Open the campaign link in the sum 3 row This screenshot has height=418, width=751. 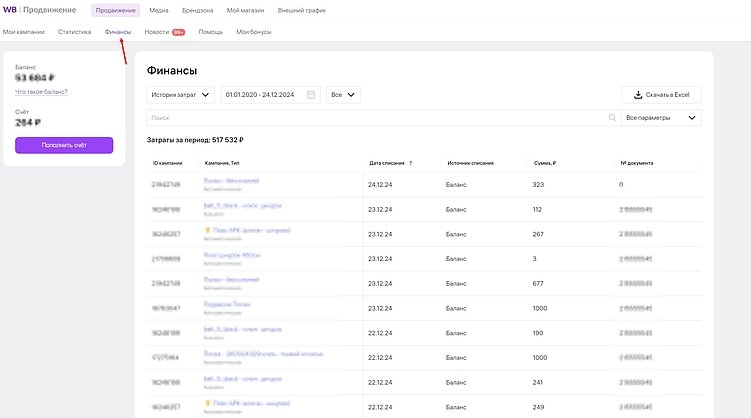(232, 255)
